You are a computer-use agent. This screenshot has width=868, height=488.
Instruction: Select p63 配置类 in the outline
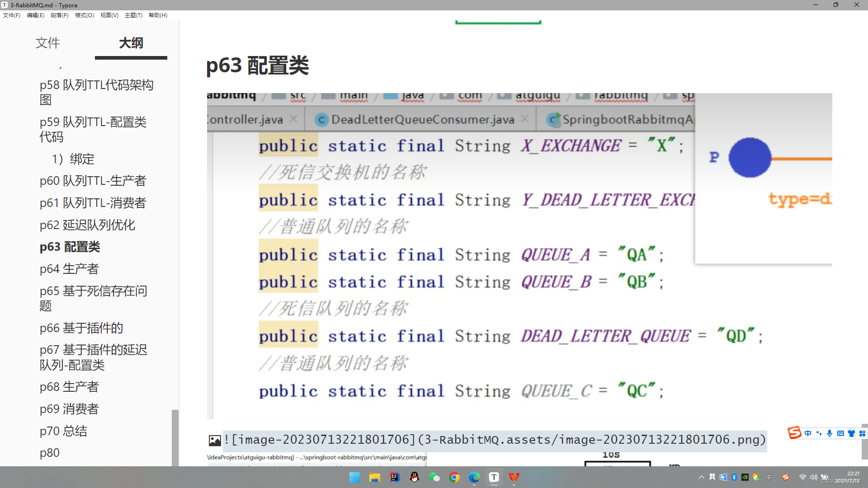[x=70, y=247]
